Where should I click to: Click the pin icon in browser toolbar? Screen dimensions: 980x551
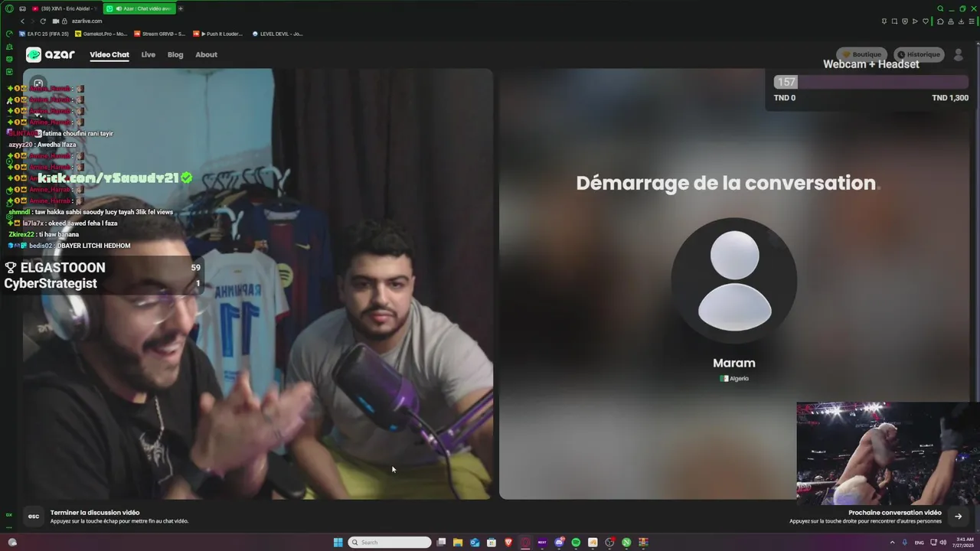(884, 21)
